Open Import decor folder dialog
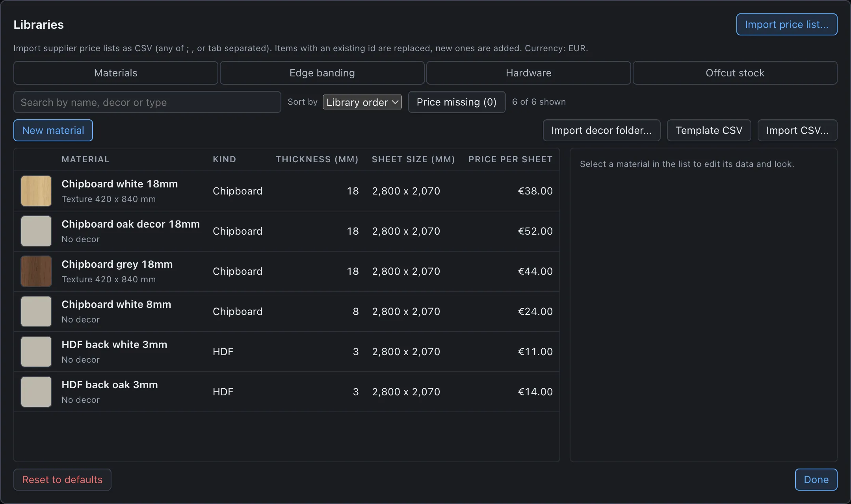 coord(602,130)
